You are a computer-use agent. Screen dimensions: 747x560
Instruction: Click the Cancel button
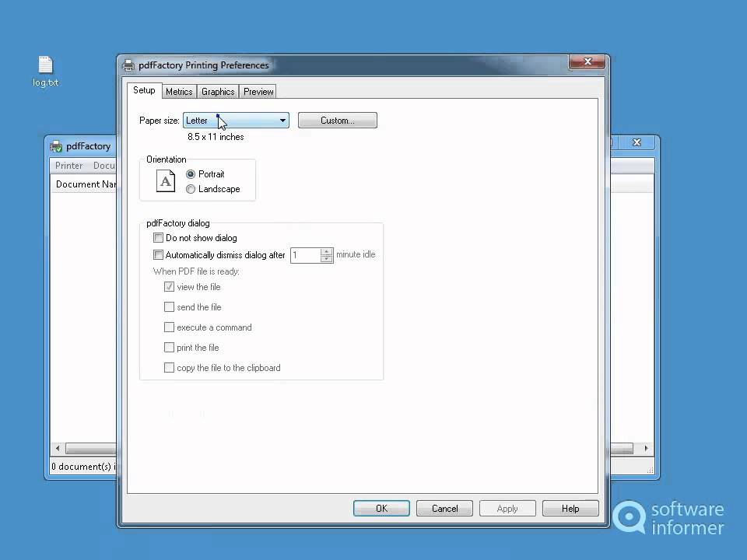(444, 509)
